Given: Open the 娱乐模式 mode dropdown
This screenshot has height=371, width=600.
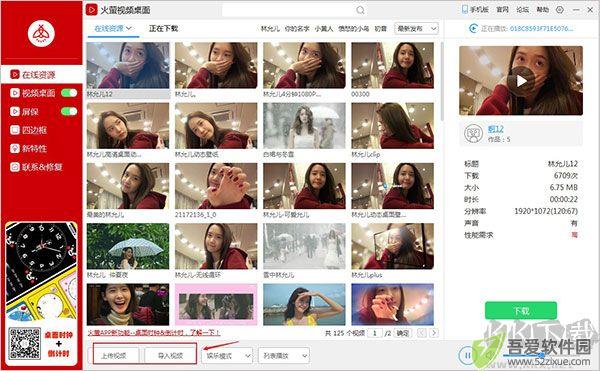Looking at the screenshot, I should pyautogui.click(x=227, y=356).
